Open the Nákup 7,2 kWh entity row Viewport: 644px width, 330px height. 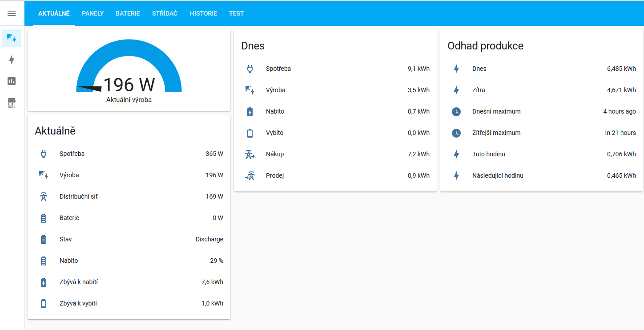coord(335,154)
